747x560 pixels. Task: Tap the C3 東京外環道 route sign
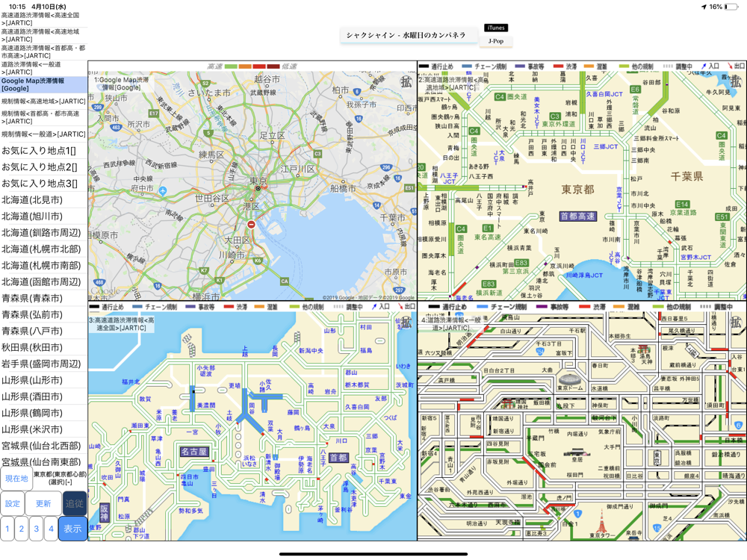point(554,116)
